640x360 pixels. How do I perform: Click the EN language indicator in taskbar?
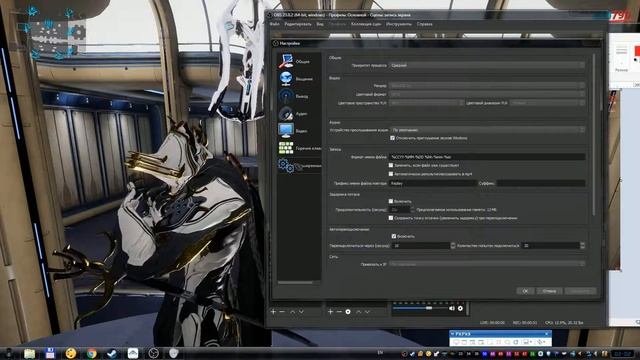(x=380, y=353)
